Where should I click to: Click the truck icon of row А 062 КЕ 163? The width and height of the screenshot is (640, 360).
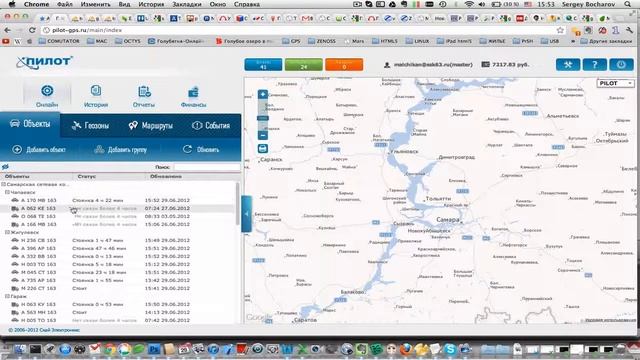point(15,208)
